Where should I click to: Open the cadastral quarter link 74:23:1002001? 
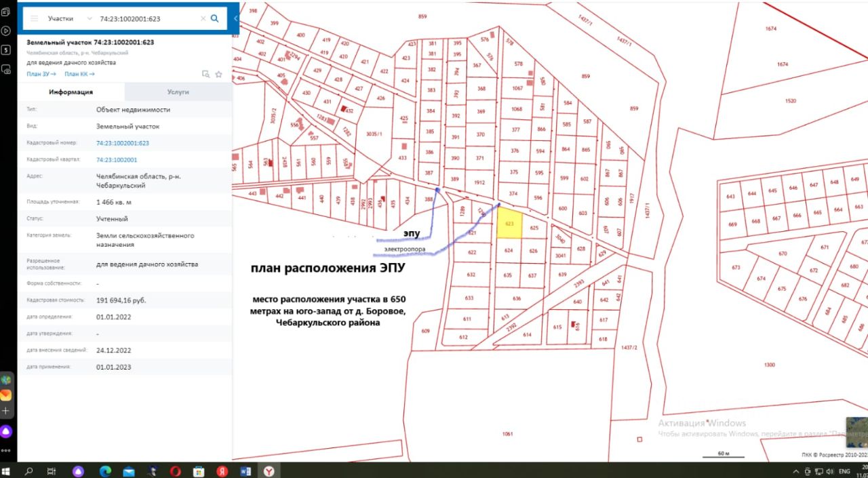click(x=117, y=160)
